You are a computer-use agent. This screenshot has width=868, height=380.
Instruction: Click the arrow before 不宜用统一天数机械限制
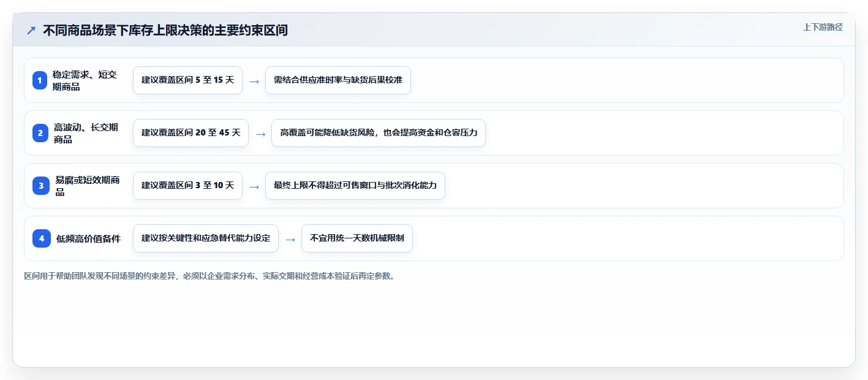pos(290,239)
